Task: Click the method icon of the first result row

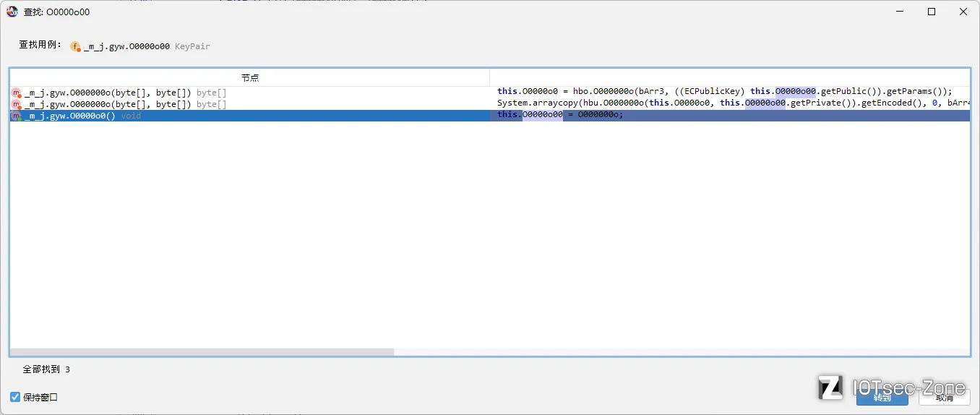Action: pyautogui.click(x=16, y=93)
